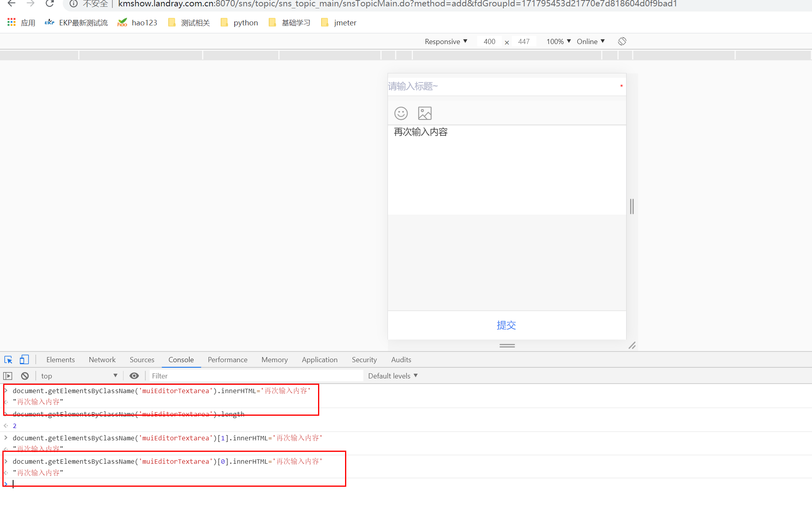
Task: Toggle the live expression eye icon
Action: pos(134,376)
